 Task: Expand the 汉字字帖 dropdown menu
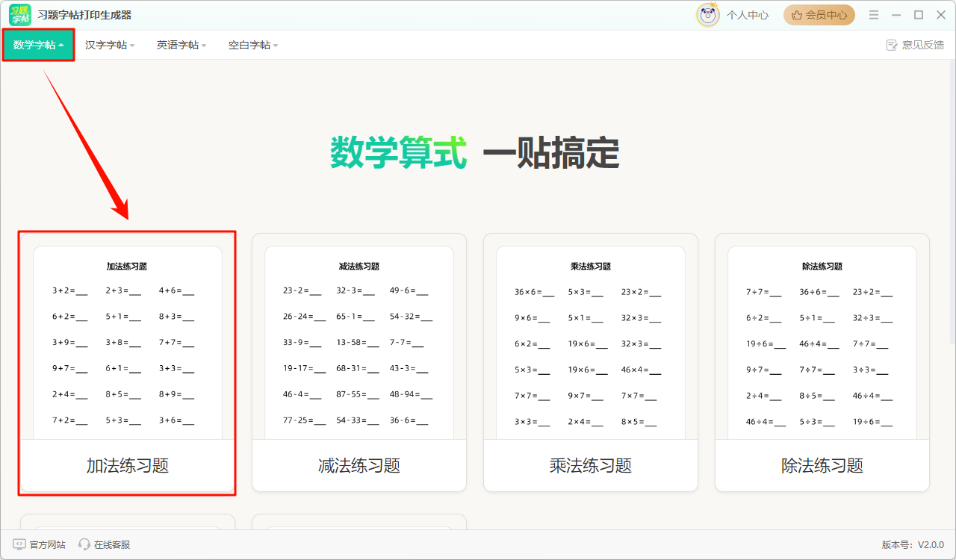(110, 45)
